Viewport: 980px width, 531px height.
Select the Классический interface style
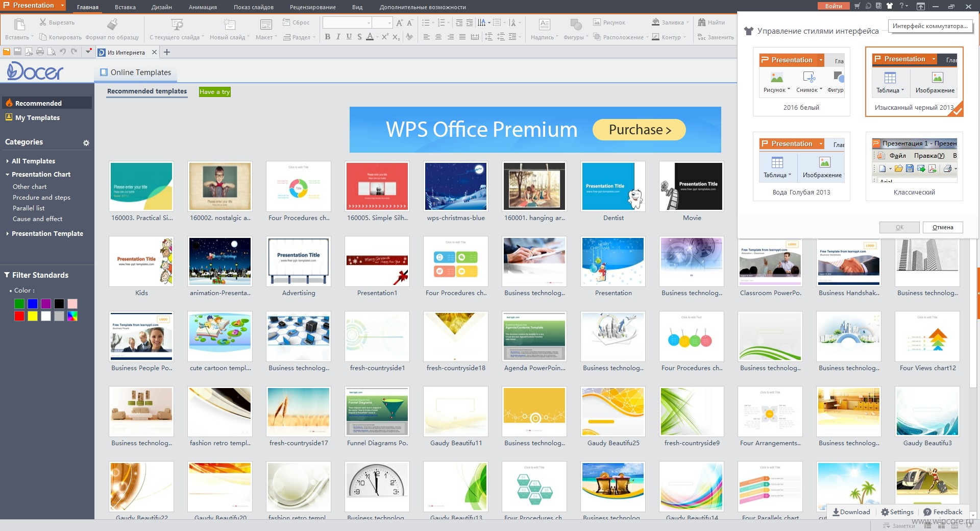(x=914, y=166)
